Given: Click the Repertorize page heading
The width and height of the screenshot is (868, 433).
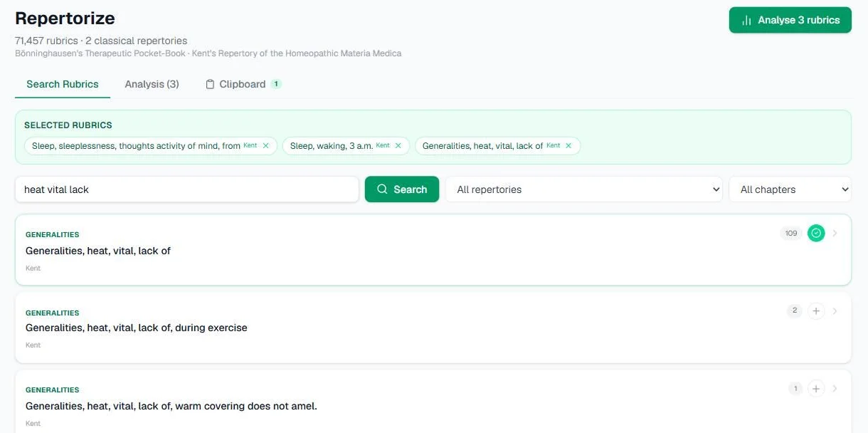Looking at the screenshot, I should 65,19.
